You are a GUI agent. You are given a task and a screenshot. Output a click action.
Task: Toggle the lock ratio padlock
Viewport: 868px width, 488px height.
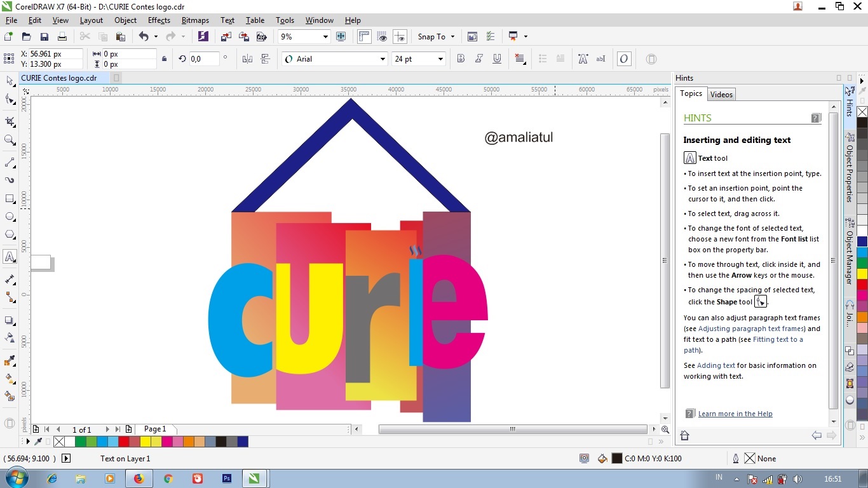[165, 59]
